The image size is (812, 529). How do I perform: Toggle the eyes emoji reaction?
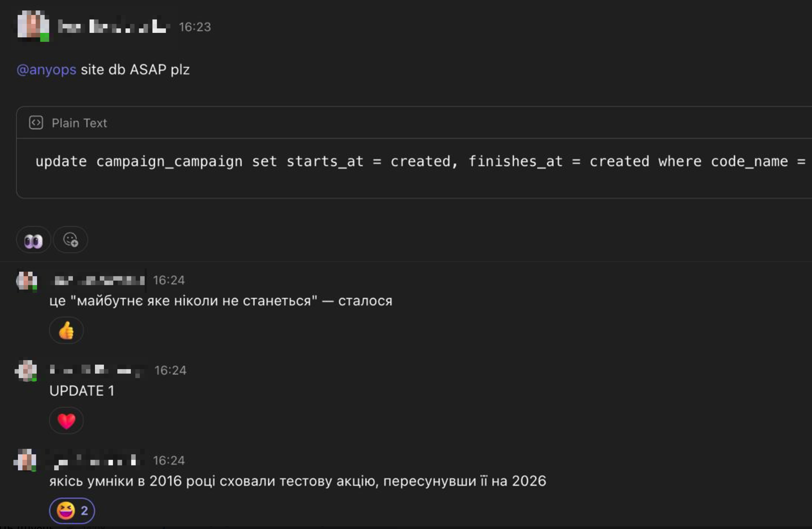tap(33, 240)
